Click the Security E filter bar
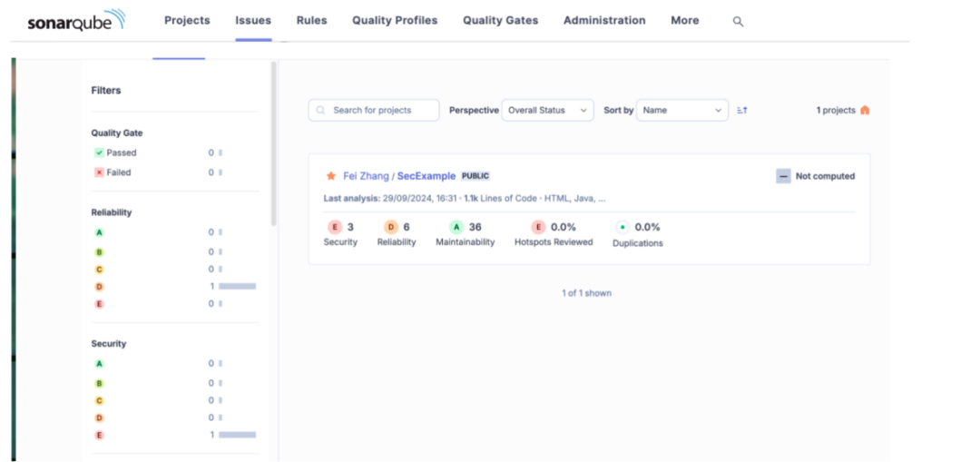 pyautogui.click(x=237, y=436)
